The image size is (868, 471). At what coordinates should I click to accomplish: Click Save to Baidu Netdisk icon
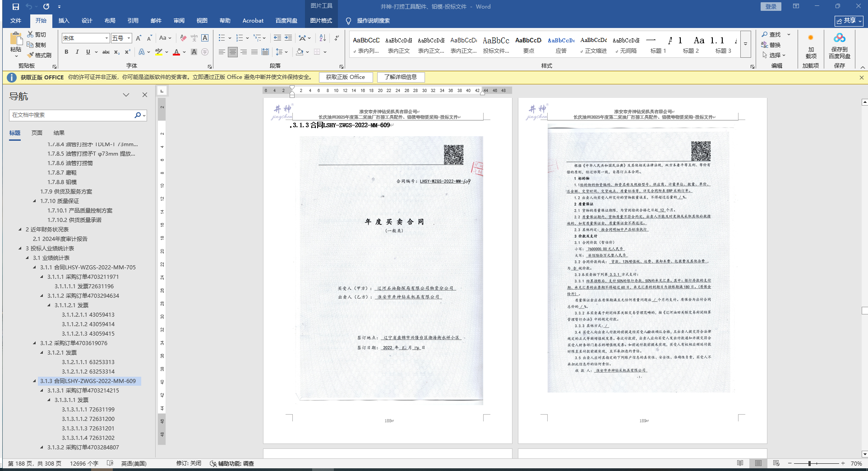click(x=839, y=45)
